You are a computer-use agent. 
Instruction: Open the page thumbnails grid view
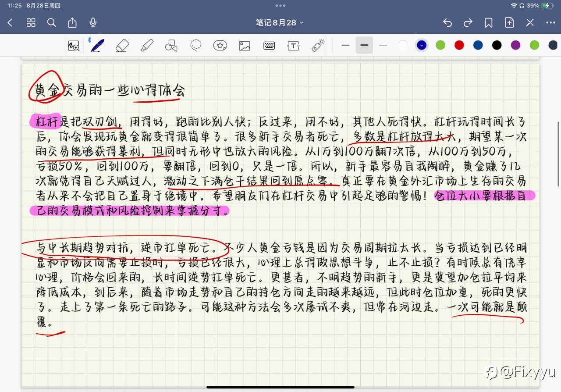point(31,23)
